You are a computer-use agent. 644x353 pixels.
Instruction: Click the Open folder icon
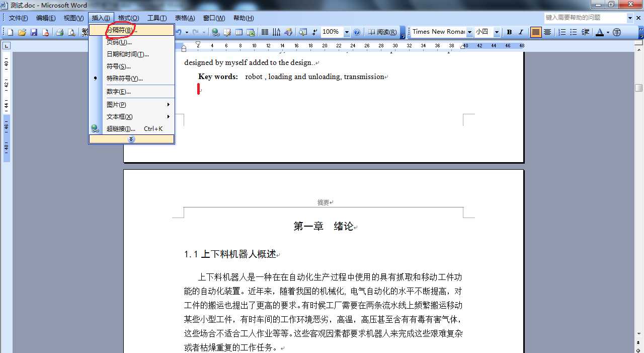pos(22,32)
